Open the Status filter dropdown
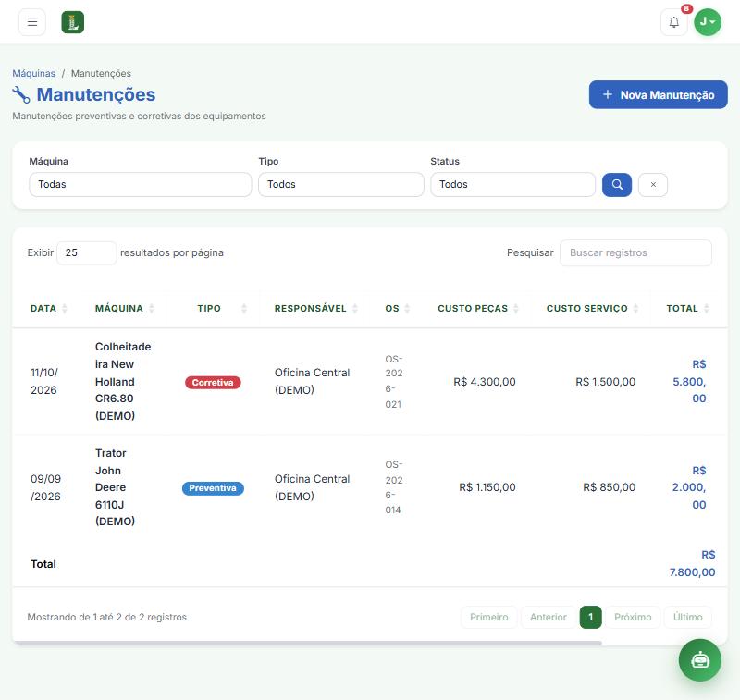This screenshot has width=740, height=700. point(512,184)
